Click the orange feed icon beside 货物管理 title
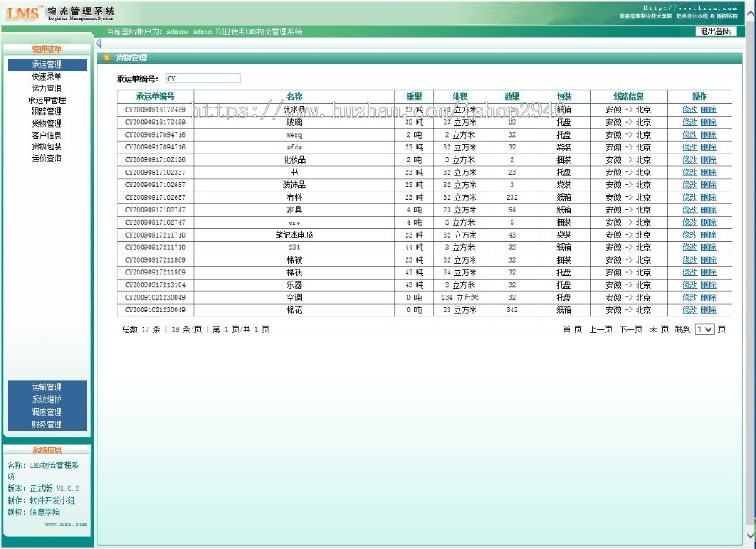The image size is (756, 549). tap(107, 58)
